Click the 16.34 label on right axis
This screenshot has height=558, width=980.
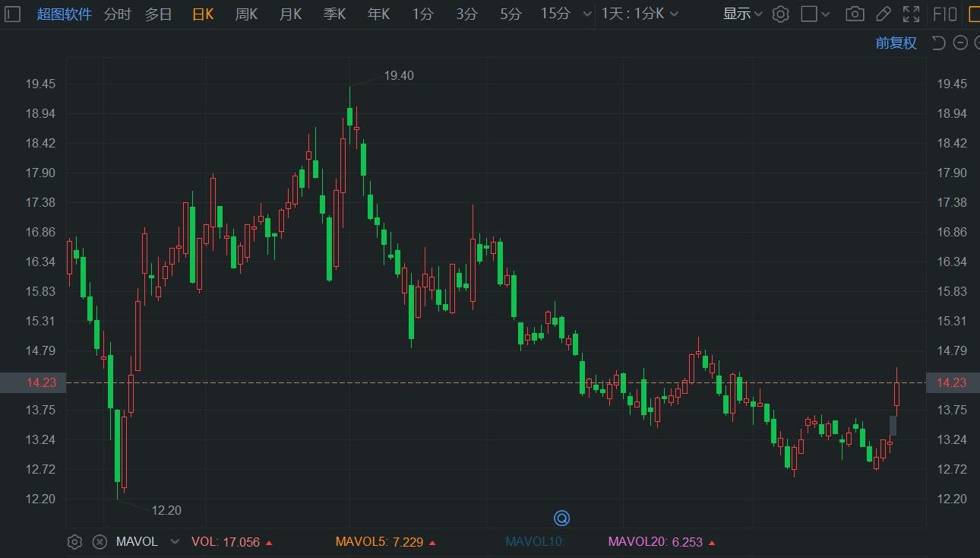tap(952, 262)
